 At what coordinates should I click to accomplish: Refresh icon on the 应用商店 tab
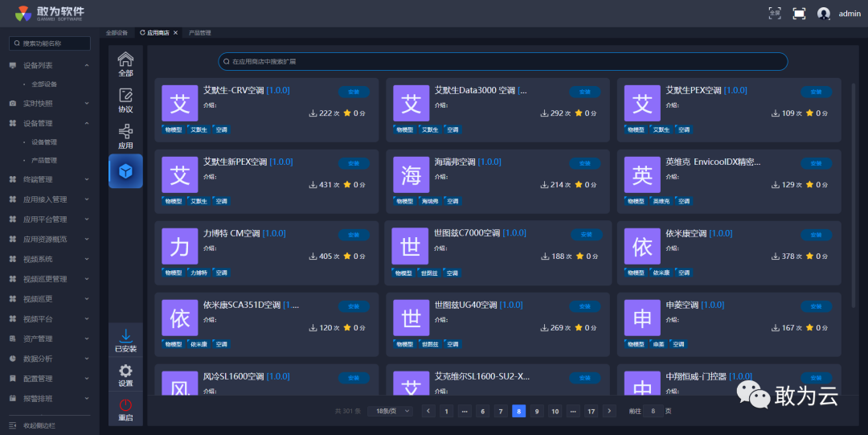click(x=142, y=33)
